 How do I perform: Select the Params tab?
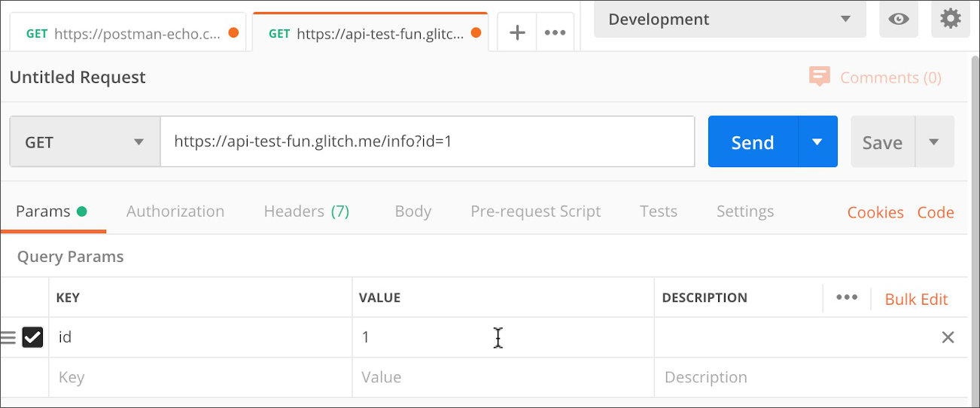(x=51, y=212)
